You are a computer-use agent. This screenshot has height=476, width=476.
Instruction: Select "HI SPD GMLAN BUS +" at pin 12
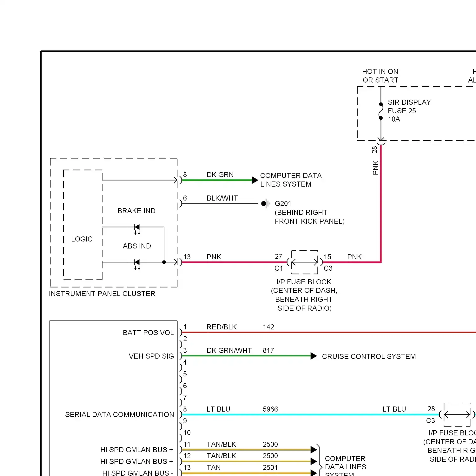(x=136, y=462)
